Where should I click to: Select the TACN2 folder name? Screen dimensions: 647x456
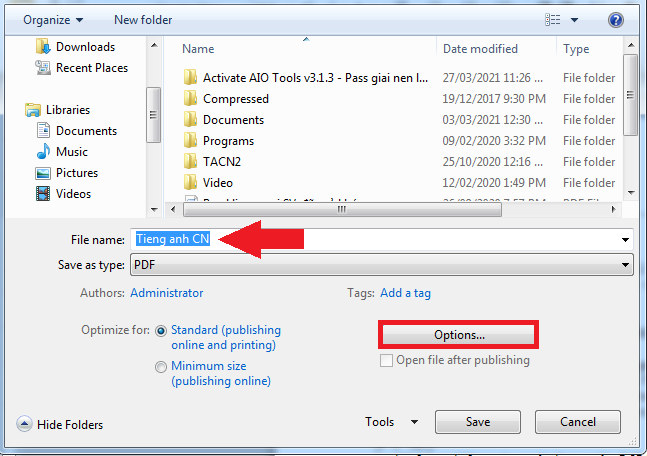222,162
